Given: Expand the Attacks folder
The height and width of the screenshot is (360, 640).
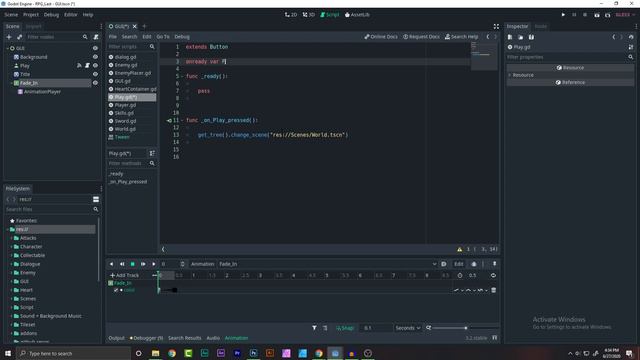Looking at the screenshot, I should pyautogui.click(x=11, y=238).
